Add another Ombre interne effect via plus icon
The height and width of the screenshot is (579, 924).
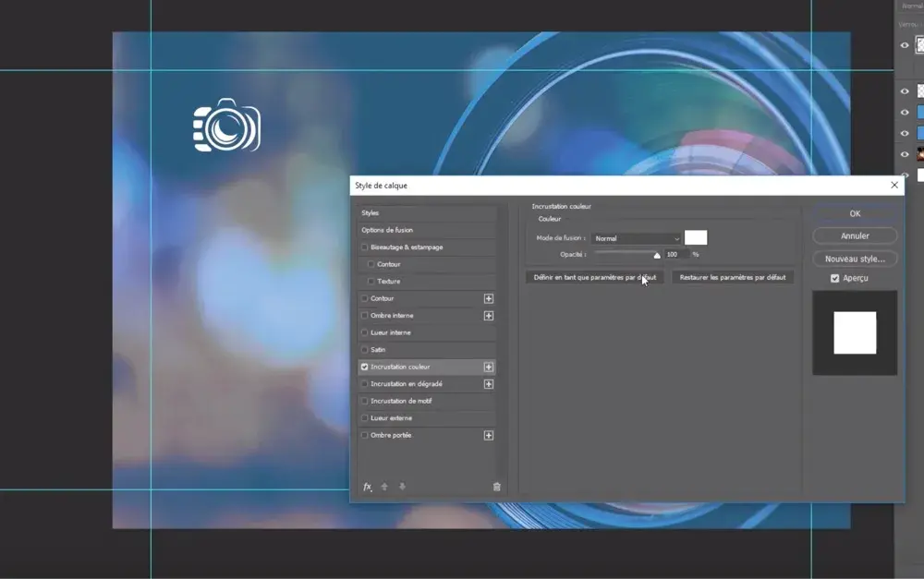[489, 316]
